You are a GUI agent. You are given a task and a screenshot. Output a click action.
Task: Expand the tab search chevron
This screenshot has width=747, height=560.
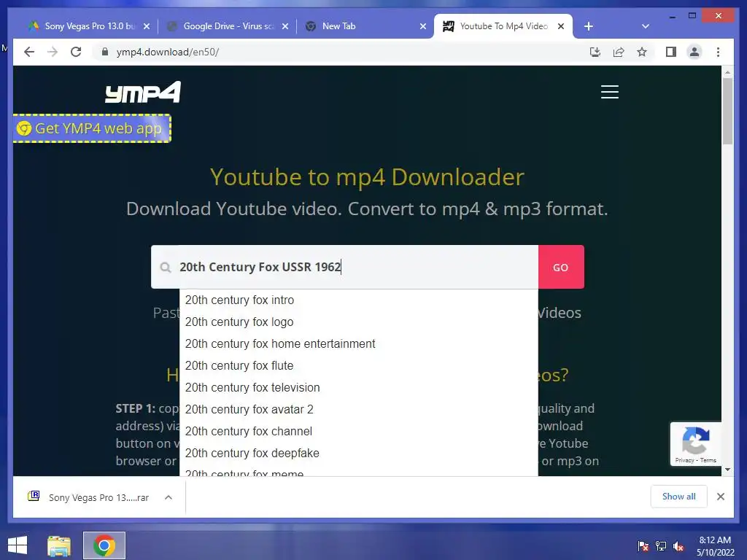646,26
